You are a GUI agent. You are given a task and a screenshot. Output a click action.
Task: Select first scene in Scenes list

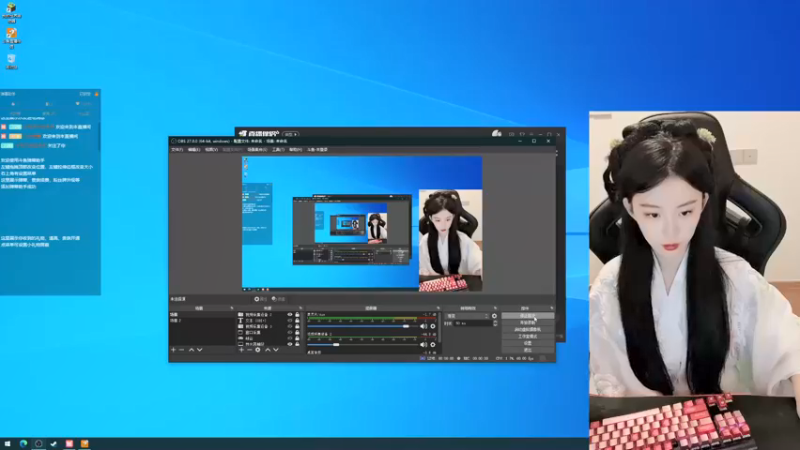(x=202, y=315)
